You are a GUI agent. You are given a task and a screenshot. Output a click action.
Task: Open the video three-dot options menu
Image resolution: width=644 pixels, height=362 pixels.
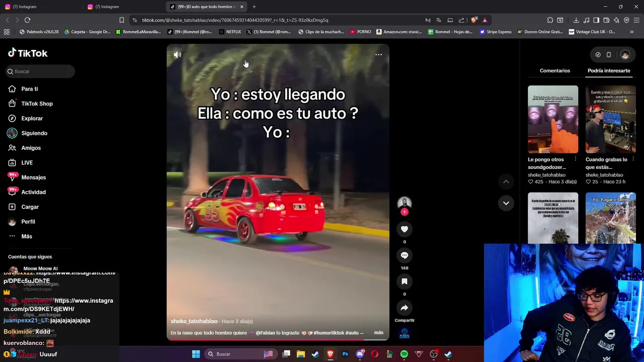point(378,55)
